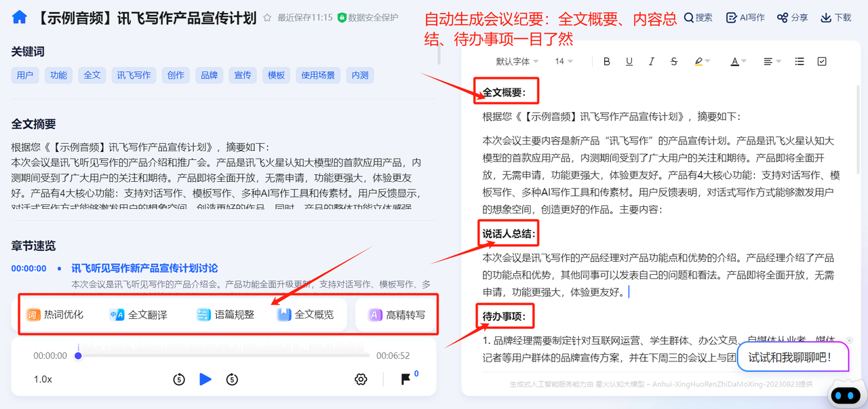Image resolution: width=868 pixels, height=409 pixels.
Task: Click the flag marker icon
Action: coord(406,379)
